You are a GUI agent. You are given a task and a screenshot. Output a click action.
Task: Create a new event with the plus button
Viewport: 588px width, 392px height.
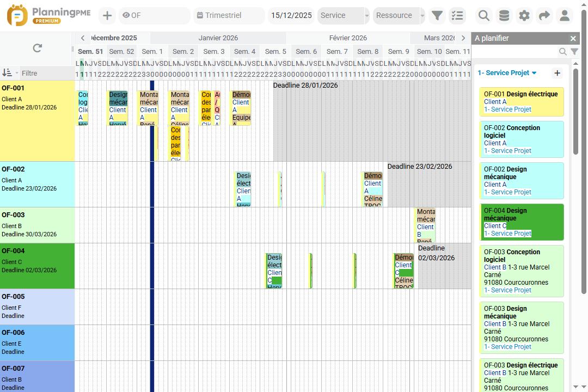[x=107, y=15]
